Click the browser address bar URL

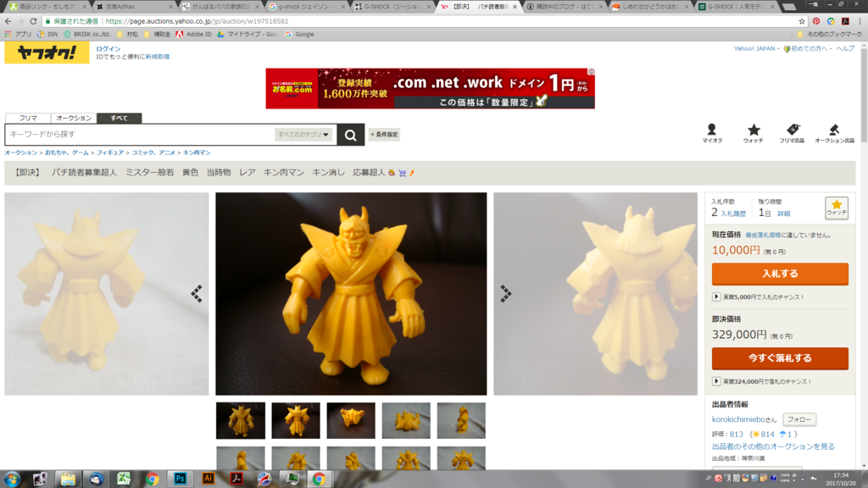coord(197,21)
